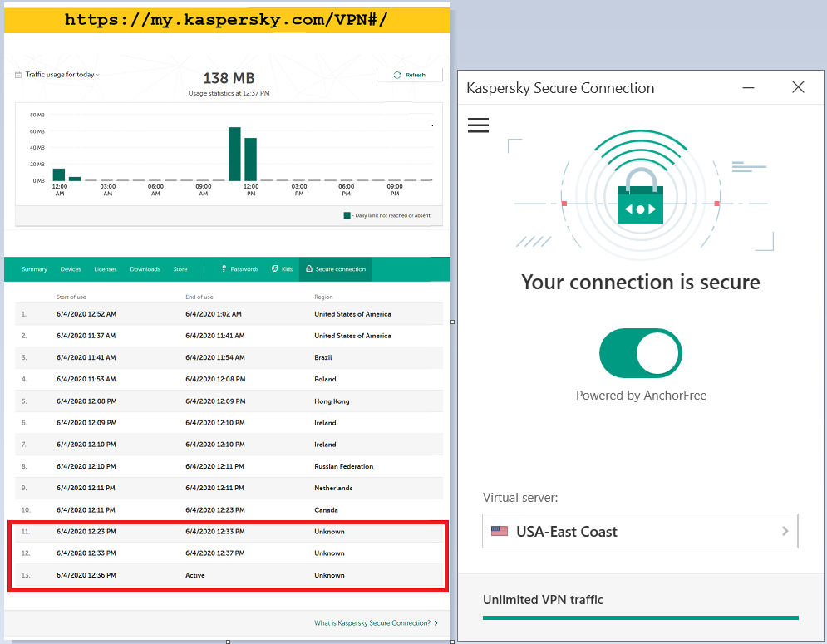The width and height of the screenshot is (827, 644).
Task: Click the lock icon on Secure connection tab
Action: pos(309,269)
